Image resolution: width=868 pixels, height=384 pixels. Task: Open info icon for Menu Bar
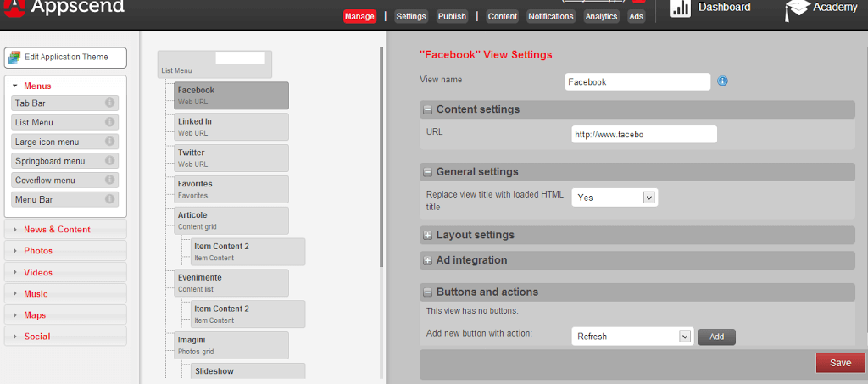(x=109, y=198)
